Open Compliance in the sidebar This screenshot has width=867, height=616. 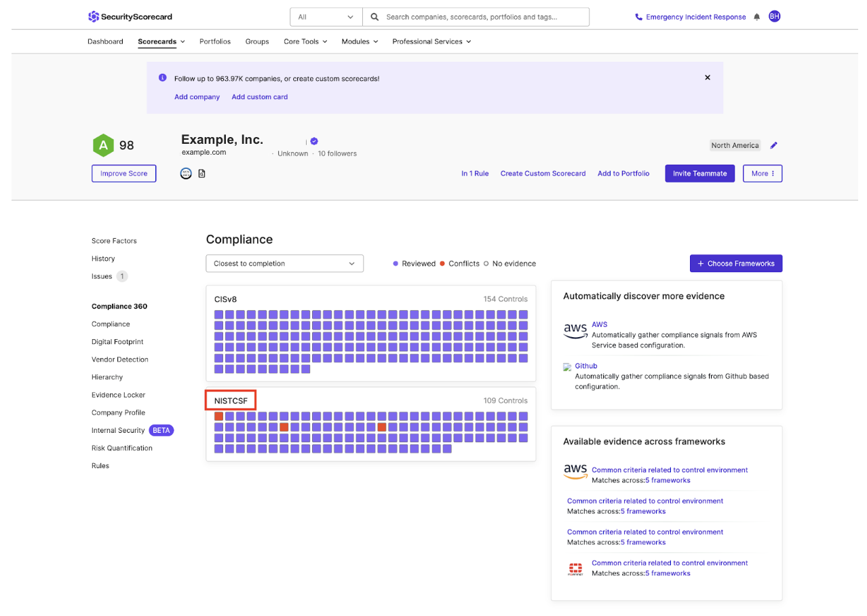click(111, 324)
